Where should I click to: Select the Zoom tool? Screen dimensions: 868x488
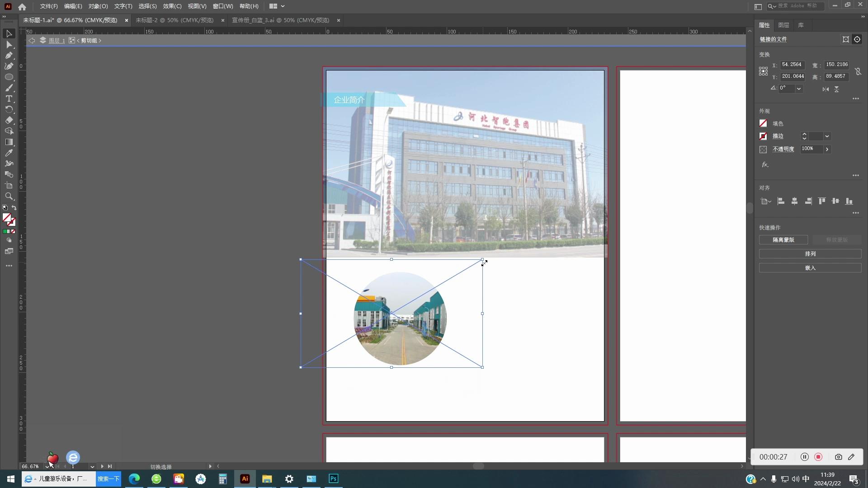(9, 197)
